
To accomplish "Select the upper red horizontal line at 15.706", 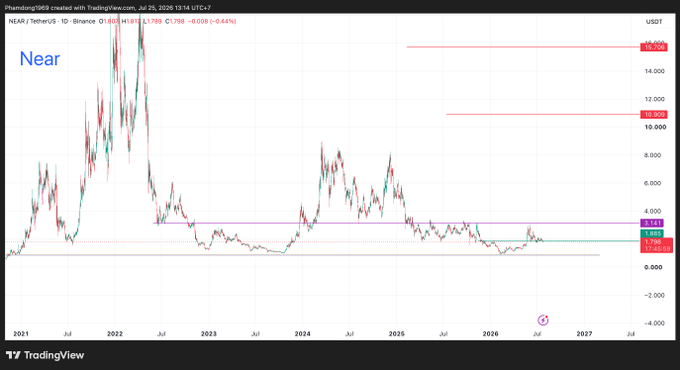I will pos(523,47).
